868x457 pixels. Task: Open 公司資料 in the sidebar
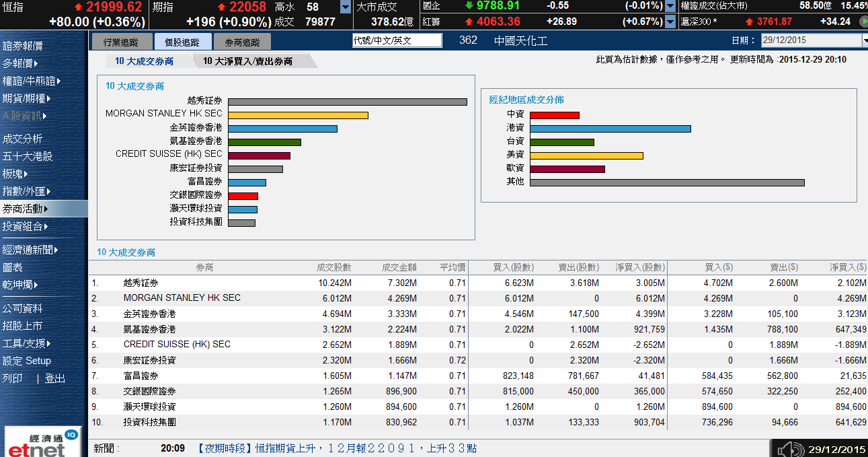click(x=23, y=308)
